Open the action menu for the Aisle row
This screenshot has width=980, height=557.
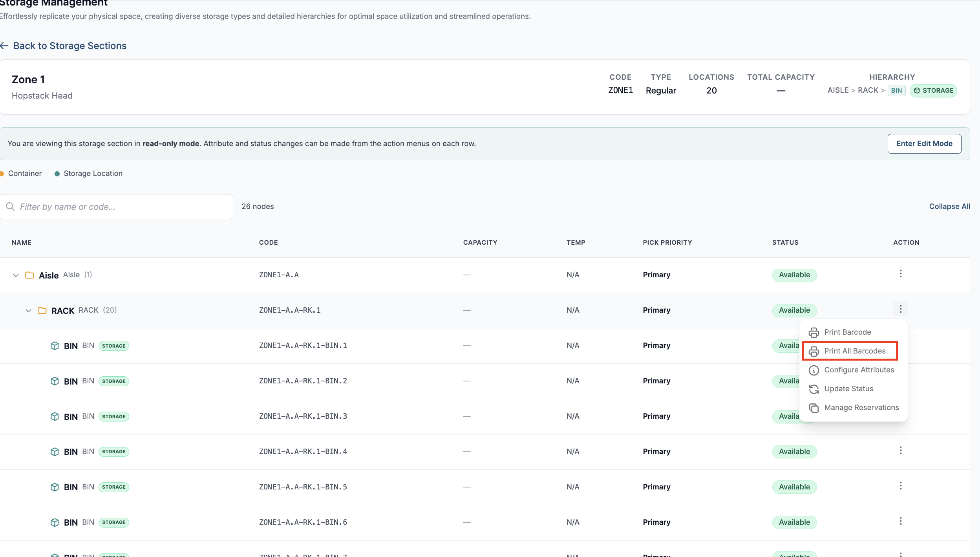tap(900, 274)
